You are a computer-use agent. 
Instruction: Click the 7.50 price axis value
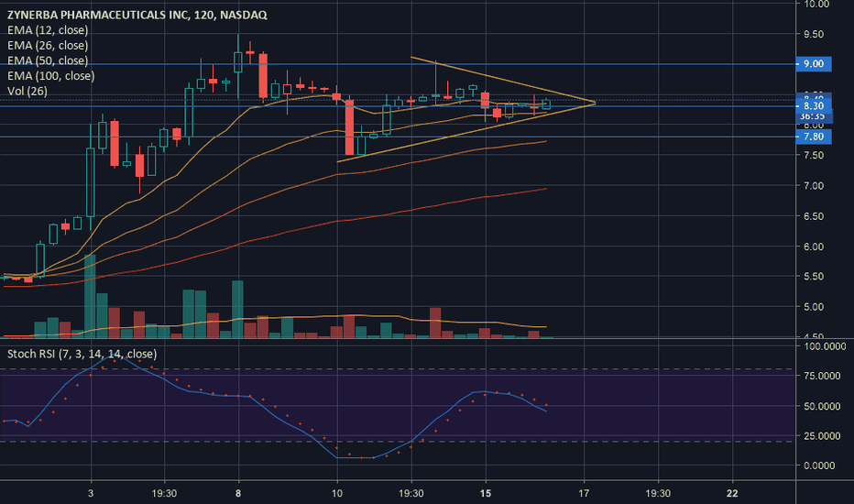click(x=814, y=155)
